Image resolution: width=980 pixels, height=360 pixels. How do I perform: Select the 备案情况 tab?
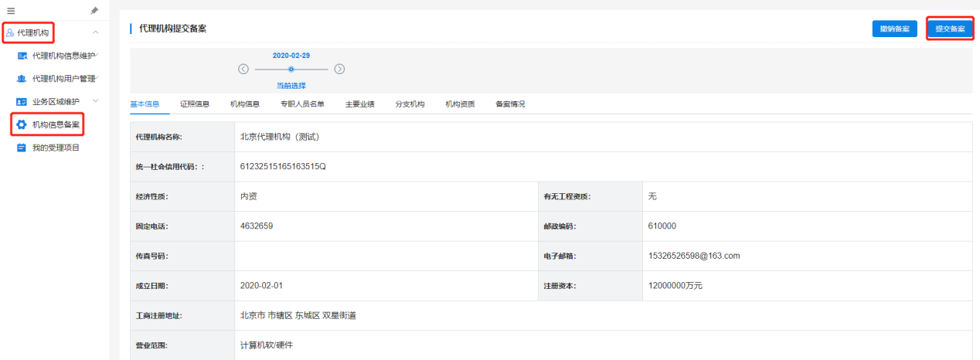510,104
